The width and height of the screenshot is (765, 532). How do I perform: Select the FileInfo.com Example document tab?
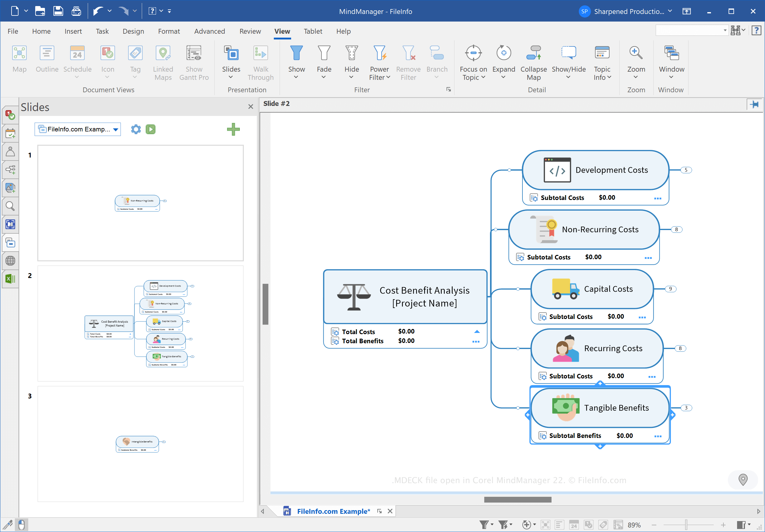pos(333,511)
